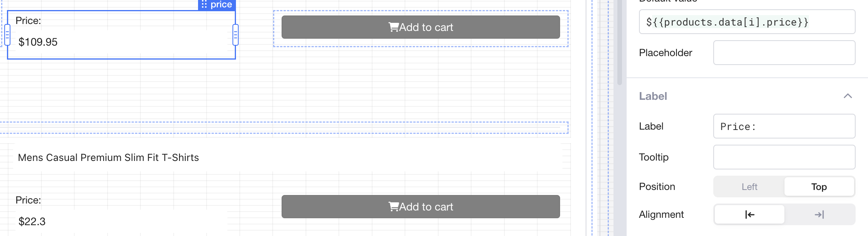Click the right resize handle of price component

[235, 35]
